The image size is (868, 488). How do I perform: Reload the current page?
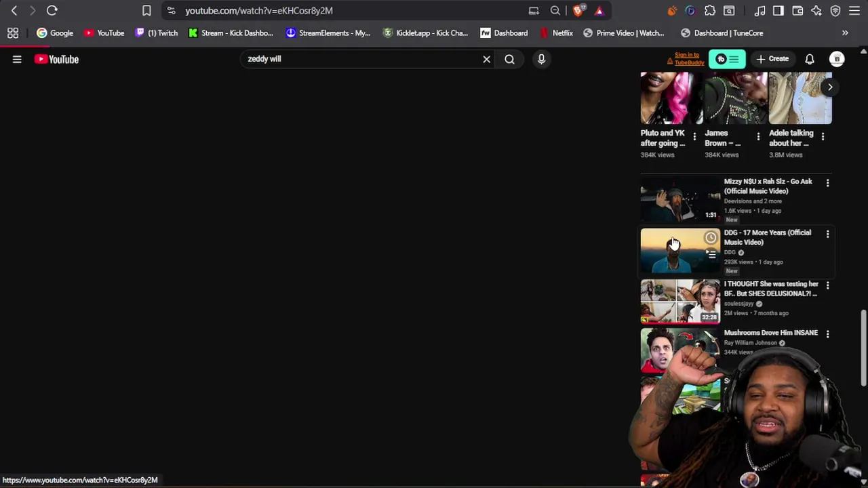(x=52, y=11)
